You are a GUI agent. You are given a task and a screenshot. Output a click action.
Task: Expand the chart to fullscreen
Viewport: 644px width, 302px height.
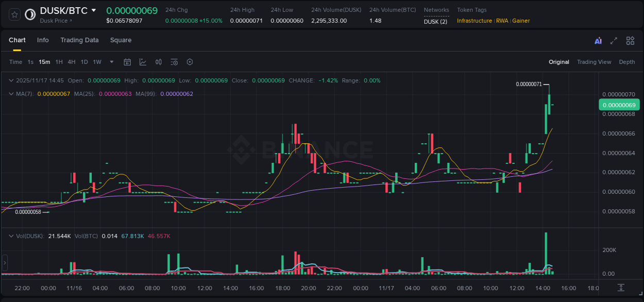point(614,40)
